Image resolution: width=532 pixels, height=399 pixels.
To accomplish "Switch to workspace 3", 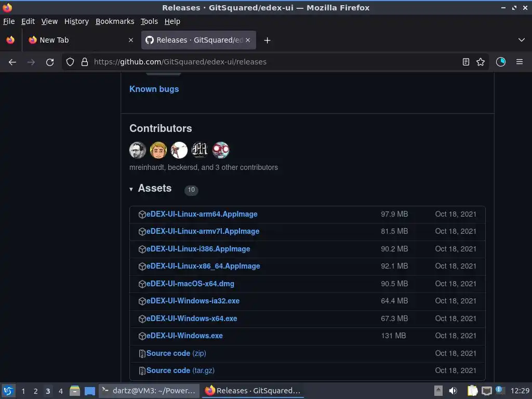I will point(48,391).
